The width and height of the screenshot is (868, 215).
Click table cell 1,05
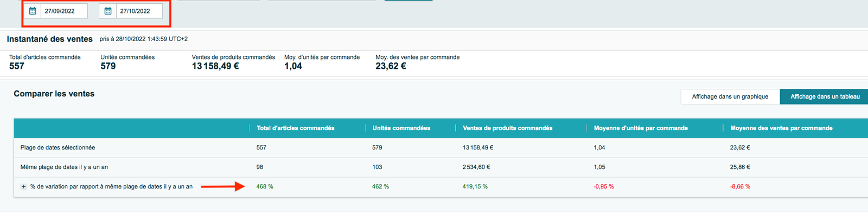tap(599, 167)
